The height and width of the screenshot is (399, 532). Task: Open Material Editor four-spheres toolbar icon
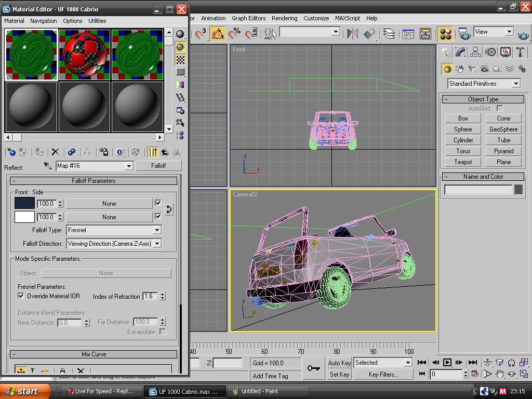coord(445,34)
